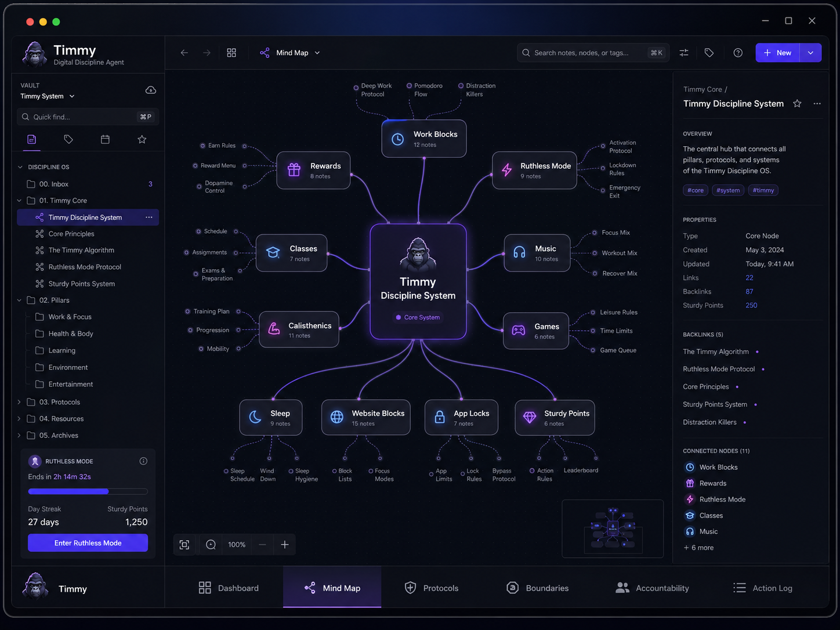The image size is (840, 630).
Task: Select the notes tab icon in sidebar
Action: coord(32,139)
